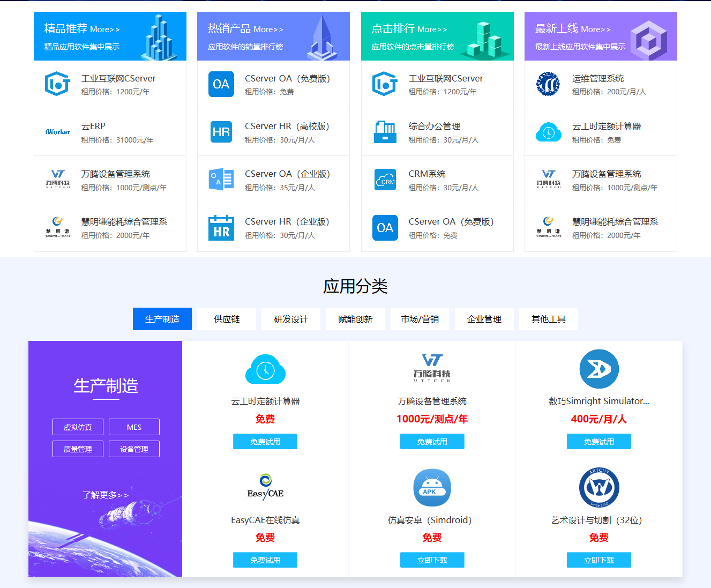
Task: Click OA icon in 点击排行 list
Action: pyautogui.click(x=385, y=228)
